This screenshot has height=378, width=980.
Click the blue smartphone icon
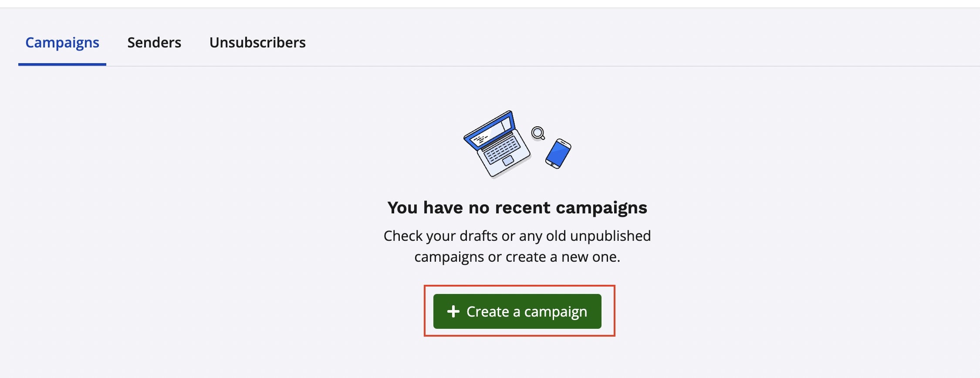(558, 153)
